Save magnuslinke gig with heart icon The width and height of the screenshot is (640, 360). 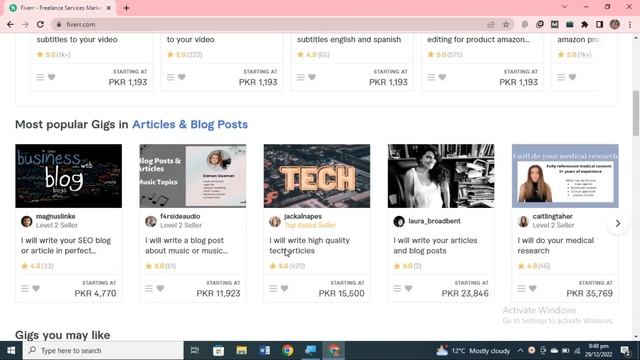tap(36, 288)
